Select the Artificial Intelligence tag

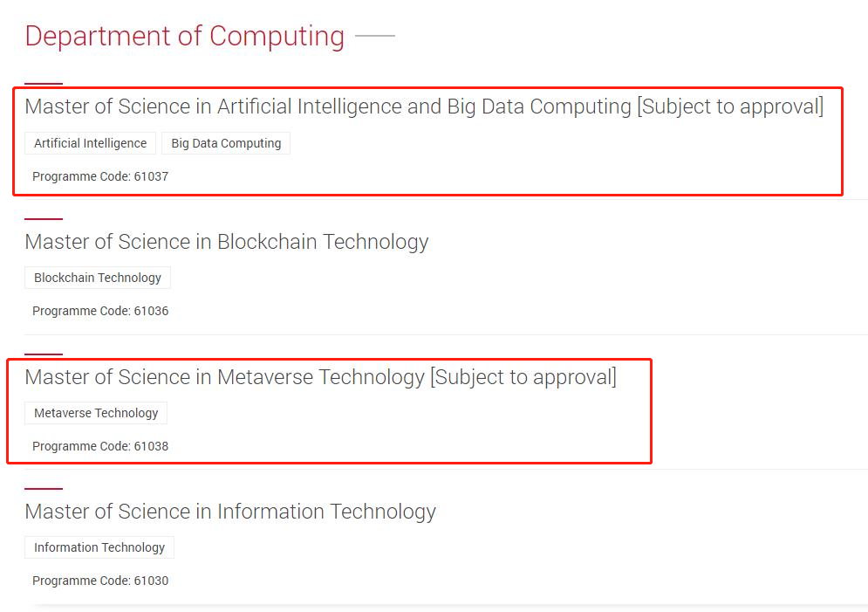(x=91, y=143)
